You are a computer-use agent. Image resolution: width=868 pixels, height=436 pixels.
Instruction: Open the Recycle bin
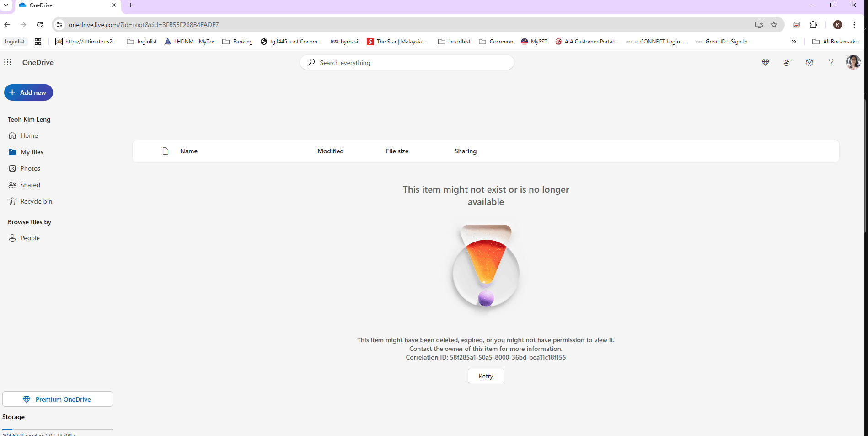36,201
